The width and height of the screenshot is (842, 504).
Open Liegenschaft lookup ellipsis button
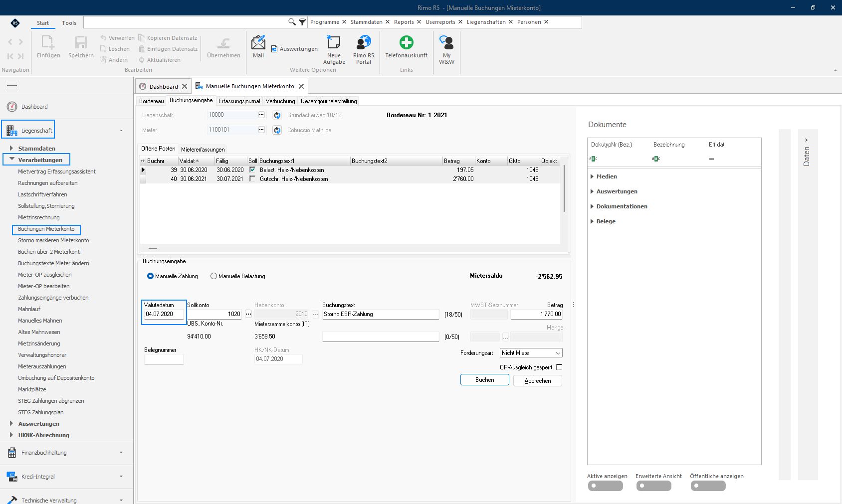click(261, 115)
